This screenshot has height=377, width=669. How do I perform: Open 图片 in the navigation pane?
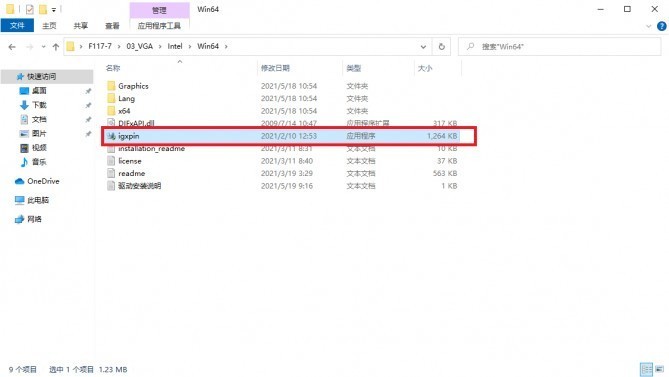39,133
